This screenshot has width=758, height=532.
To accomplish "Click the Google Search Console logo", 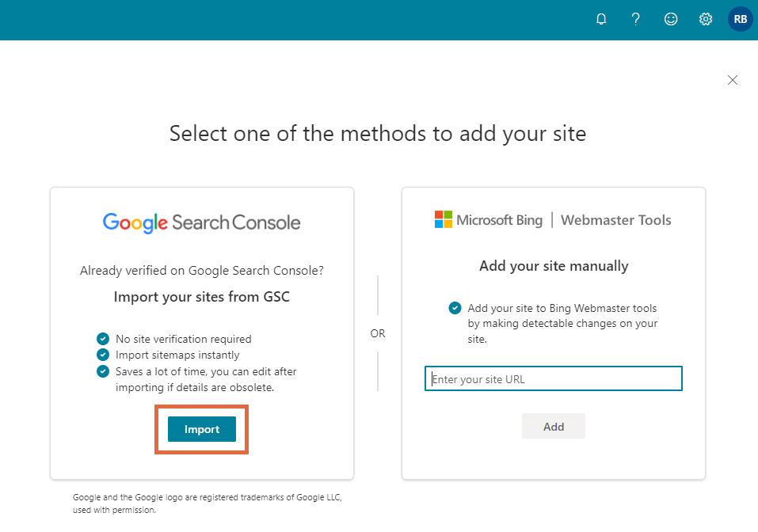I will pyautogui.click(x=201, y=222).
